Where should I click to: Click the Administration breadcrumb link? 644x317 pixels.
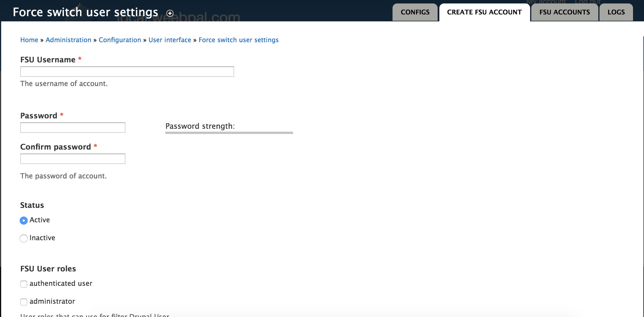[x=69, y=40]
